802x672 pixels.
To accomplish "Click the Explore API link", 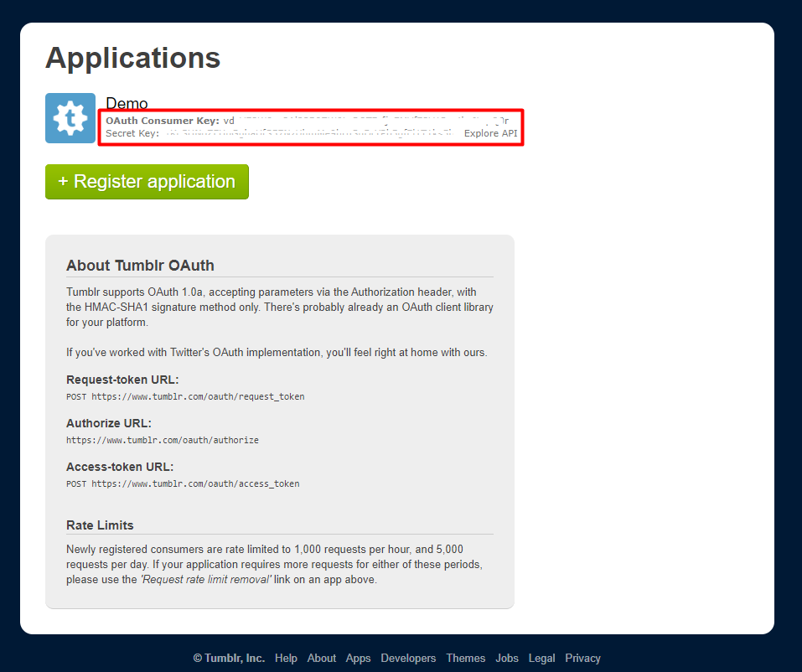I will pyautogui.click(x=490, y=132).
